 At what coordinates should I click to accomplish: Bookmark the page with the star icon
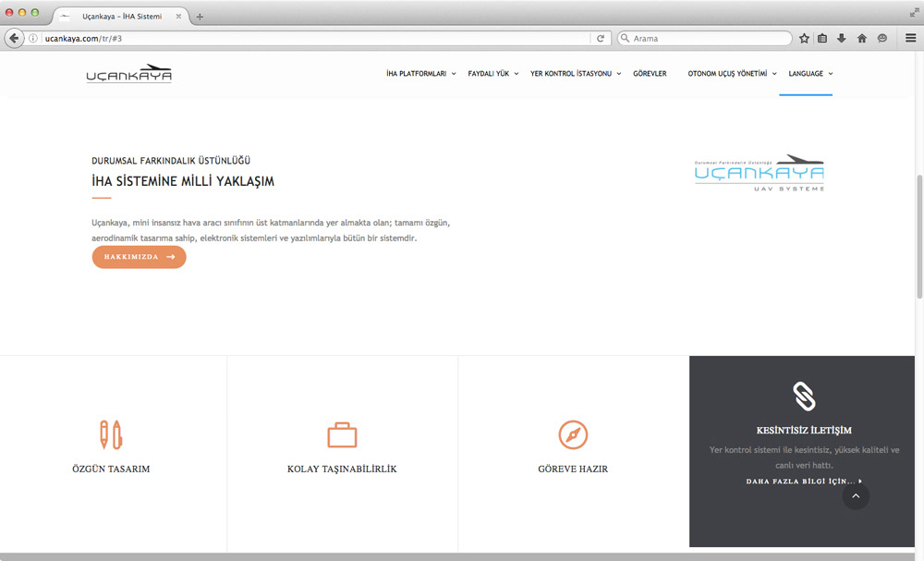tap(804, 38)
